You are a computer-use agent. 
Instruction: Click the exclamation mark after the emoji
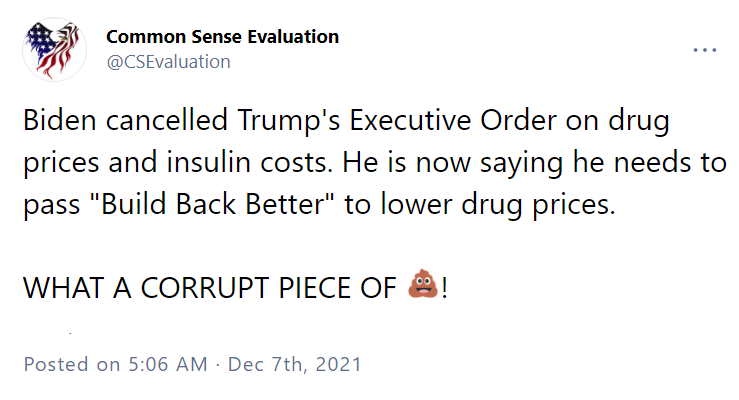(x=444, y=287)
